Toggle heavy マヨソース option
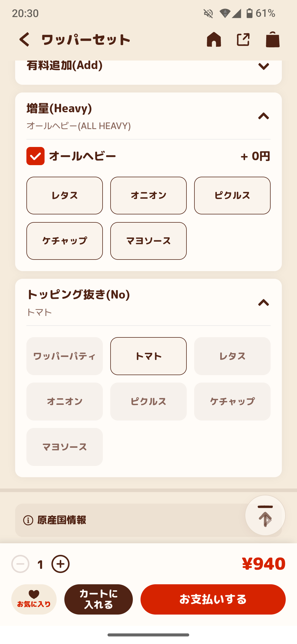 (x=148, y=241)
